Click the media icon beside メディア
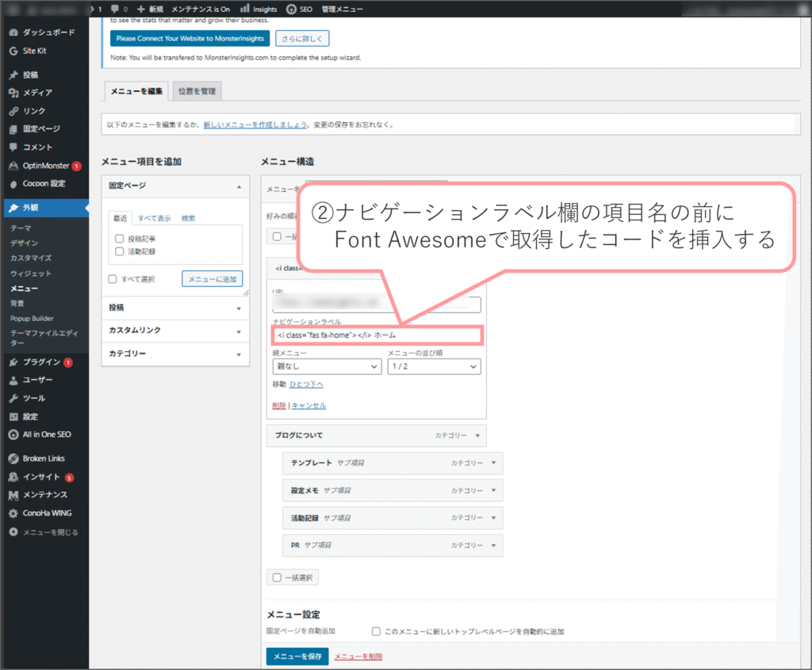812x670 pixels. tap(13, 93)
